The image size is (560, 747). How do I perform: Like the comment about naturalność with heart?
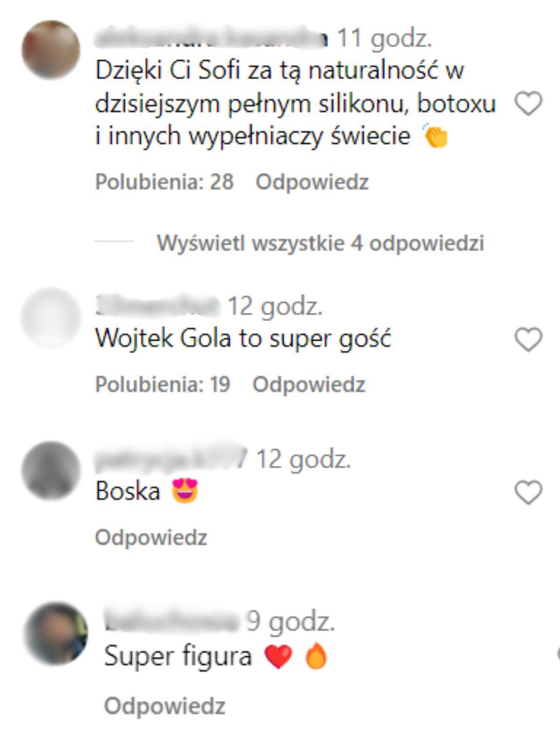pos(528,103)
